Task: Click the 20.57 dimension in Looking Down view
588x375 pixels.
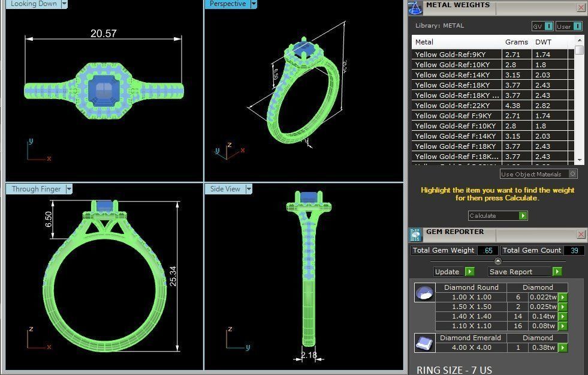Action: pos(104,34)
